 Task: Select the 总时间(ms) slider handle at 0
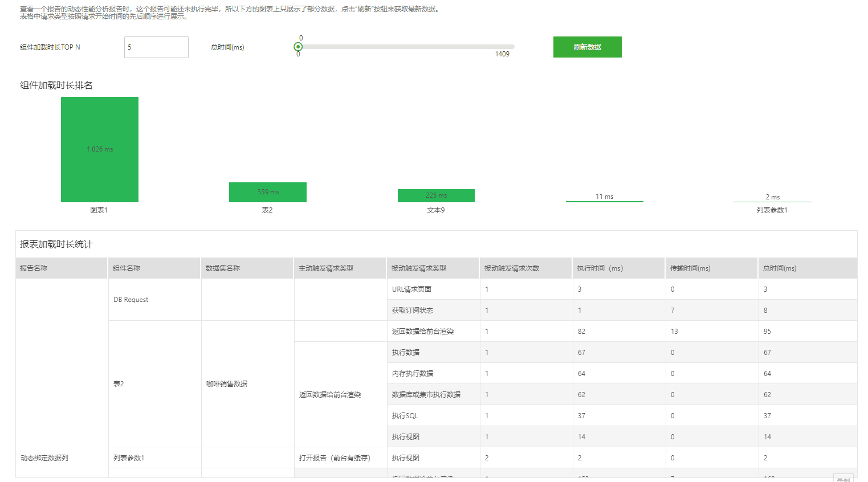[298, 47]
